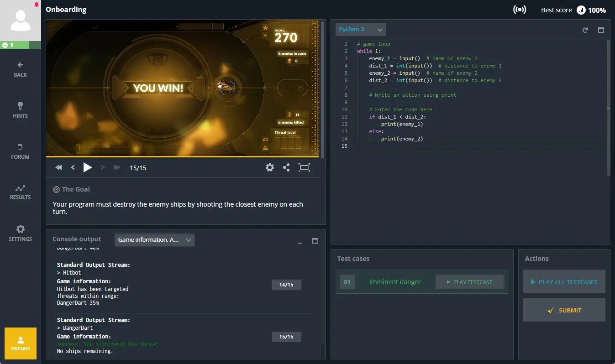Toggle fullscreen for game viewer
The width and height of the screenshot is (615, 364).
[304, 167]
